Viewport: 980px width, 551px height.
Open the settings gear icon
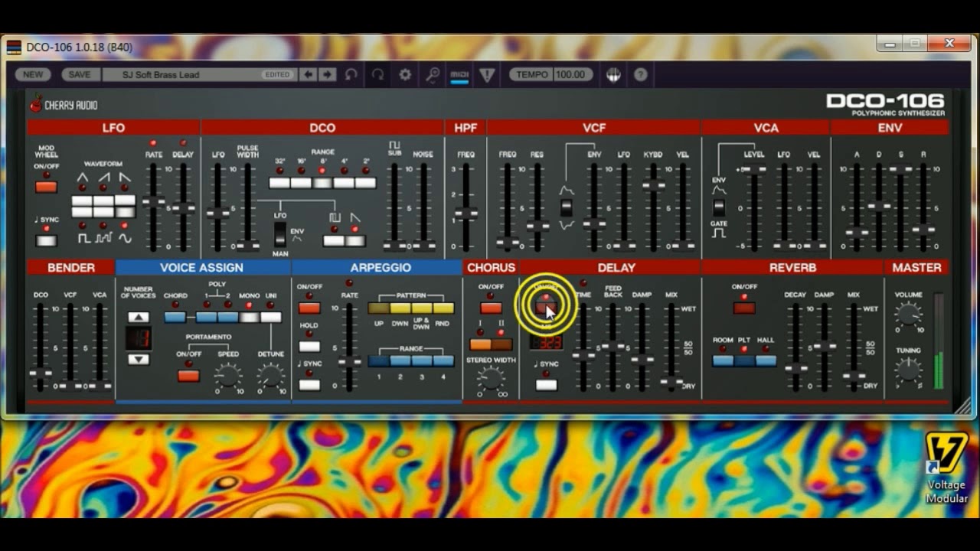coord(405,74)
